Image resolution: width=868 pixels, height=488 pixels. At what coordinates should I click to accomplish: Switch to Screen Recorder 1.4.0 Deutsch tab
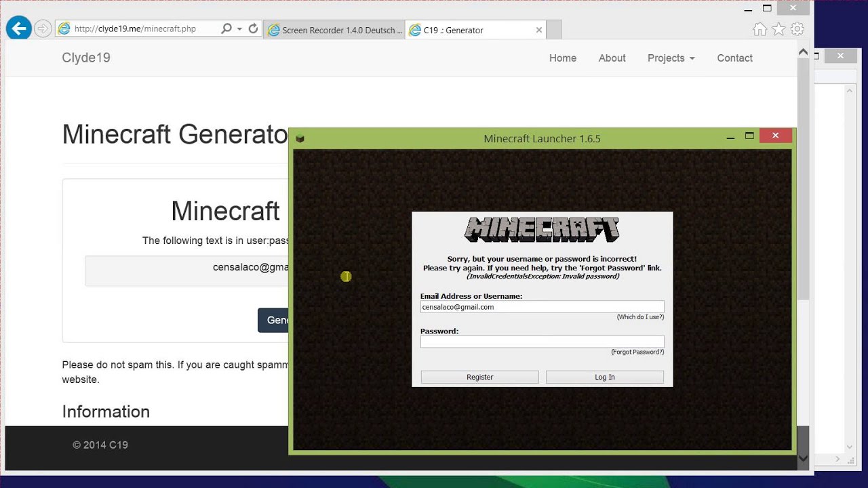(334, 30)
